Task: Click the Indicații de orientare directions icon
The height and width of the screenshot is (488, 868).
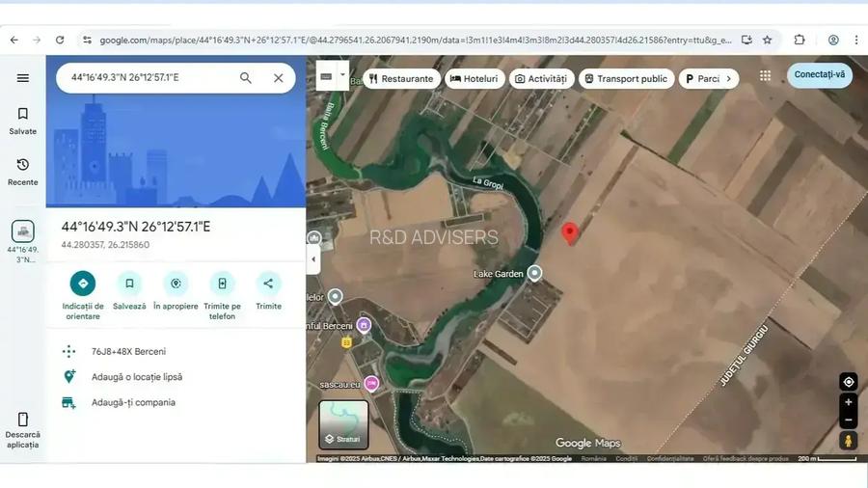Action: coord(83,284)
